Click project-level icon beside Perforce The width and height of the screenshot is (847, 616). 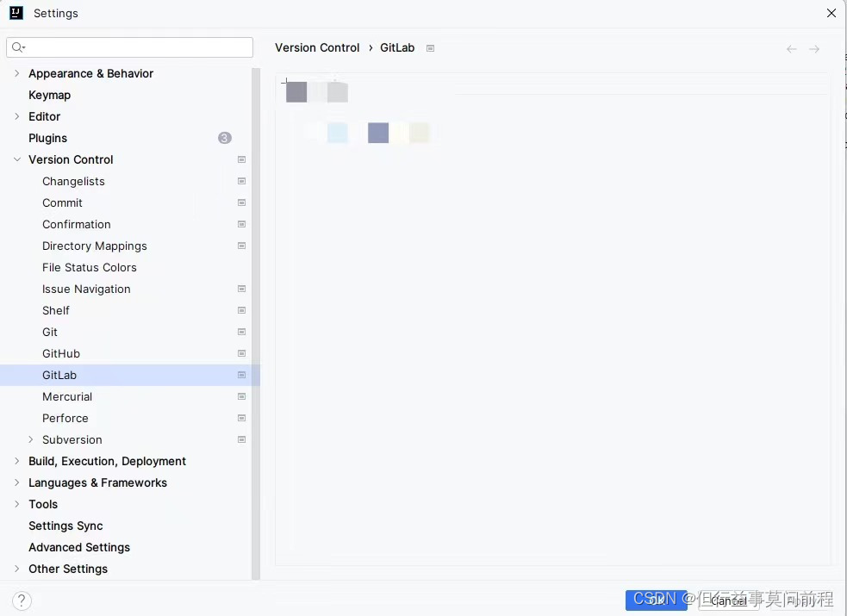click(x=241, y=419)
